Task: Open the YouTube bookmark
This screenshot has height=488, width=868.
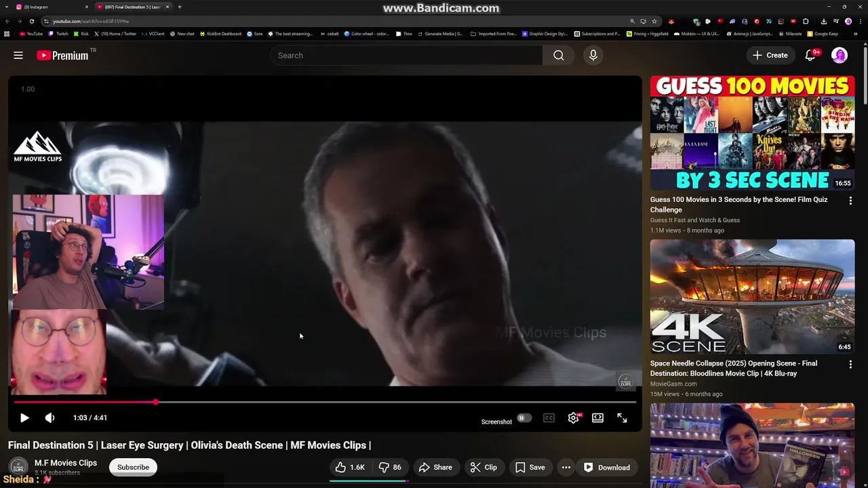Action: pos(31,33)
